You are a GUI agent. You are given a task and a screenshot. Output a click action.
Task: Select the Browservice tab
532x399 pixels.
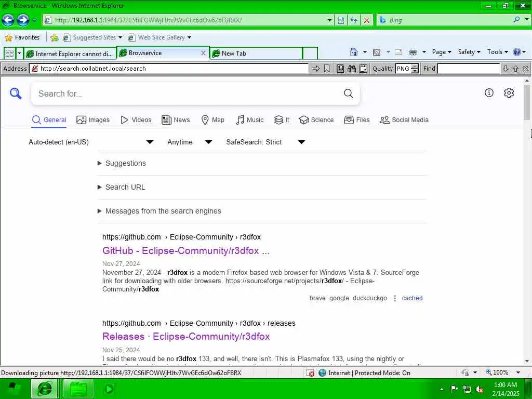159,53
